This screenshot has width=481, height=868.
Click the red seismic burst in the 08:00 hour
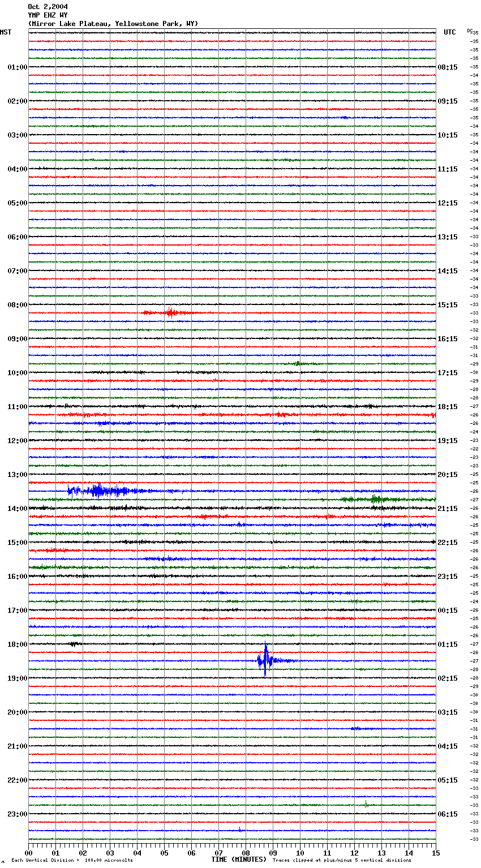tap(169, 312)
